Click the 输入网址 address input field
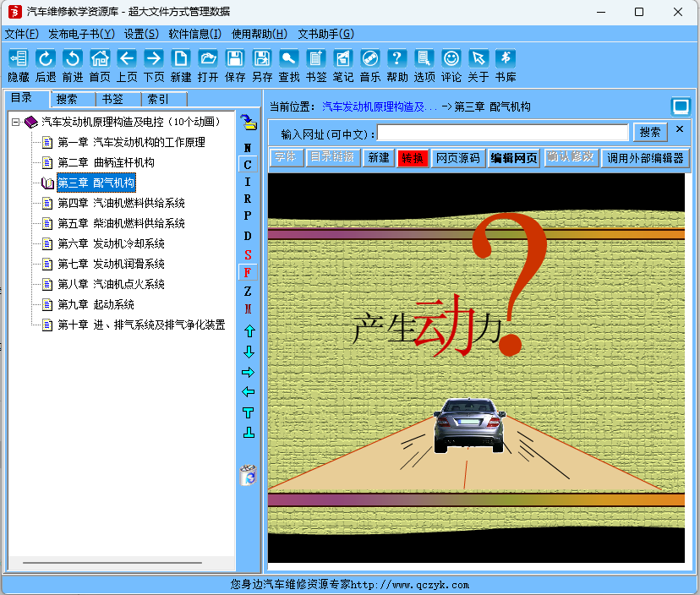This screenshot has width=700, height=595. (503, 133)
